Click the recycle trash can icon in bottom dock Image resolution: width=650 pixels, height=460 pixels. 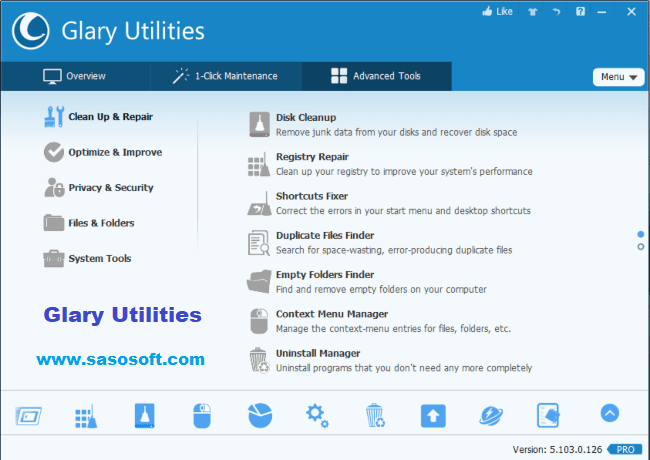click(376, 416)
